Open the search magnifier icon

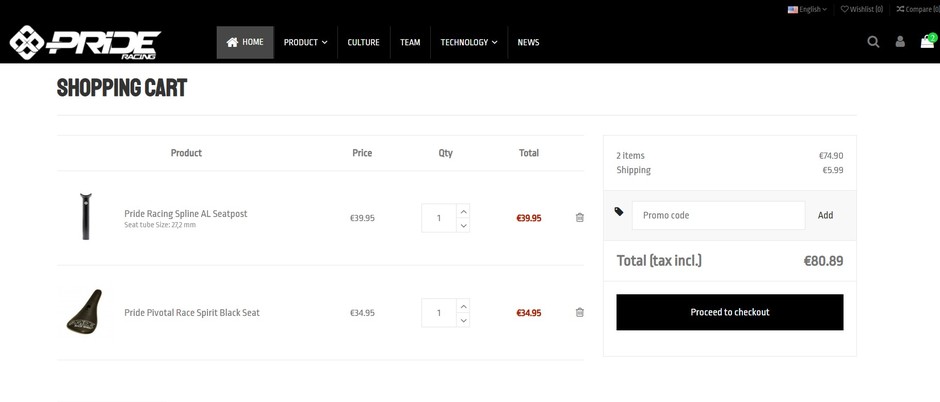pyautogui.click(x=873, y=42)
